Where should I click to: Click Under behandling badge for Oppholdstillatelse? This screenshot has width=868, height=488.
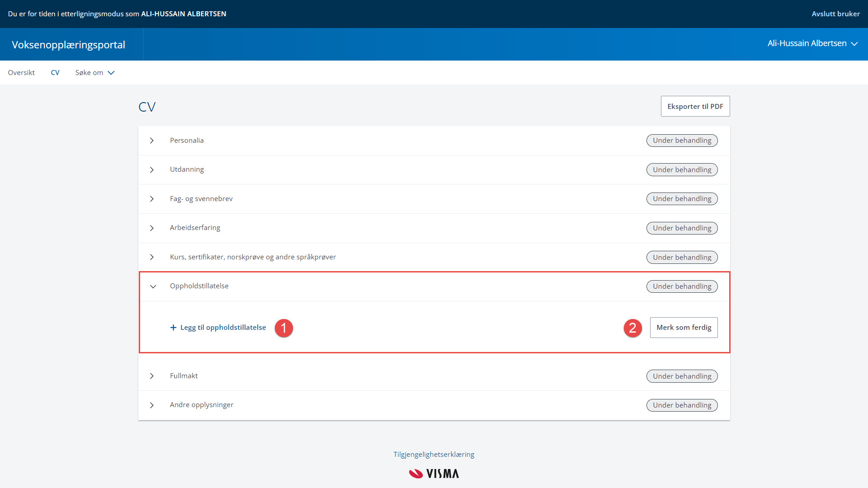click(682, 286)
